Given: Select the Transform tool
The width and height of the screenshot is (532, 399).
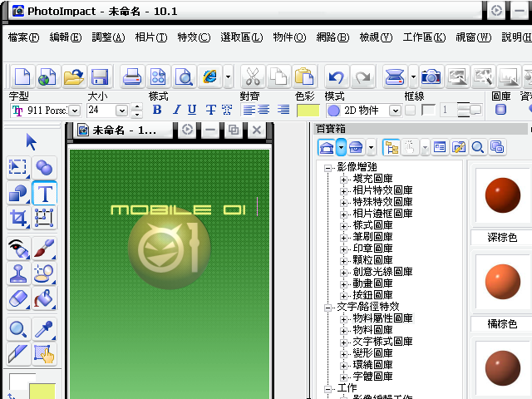Looking at the screenshot, I should (44, 218).
